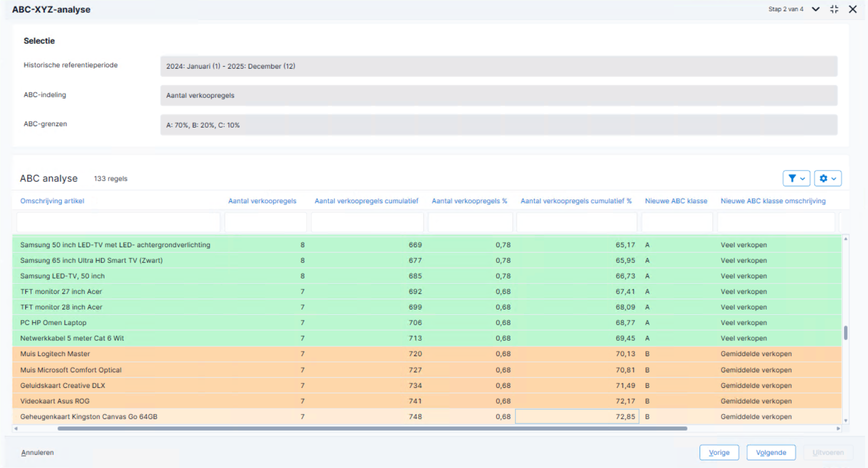Viewport: 868px width, 468px height.
Task: Click the vertical scrollbar thumb
Action: [x=845, y=333]
